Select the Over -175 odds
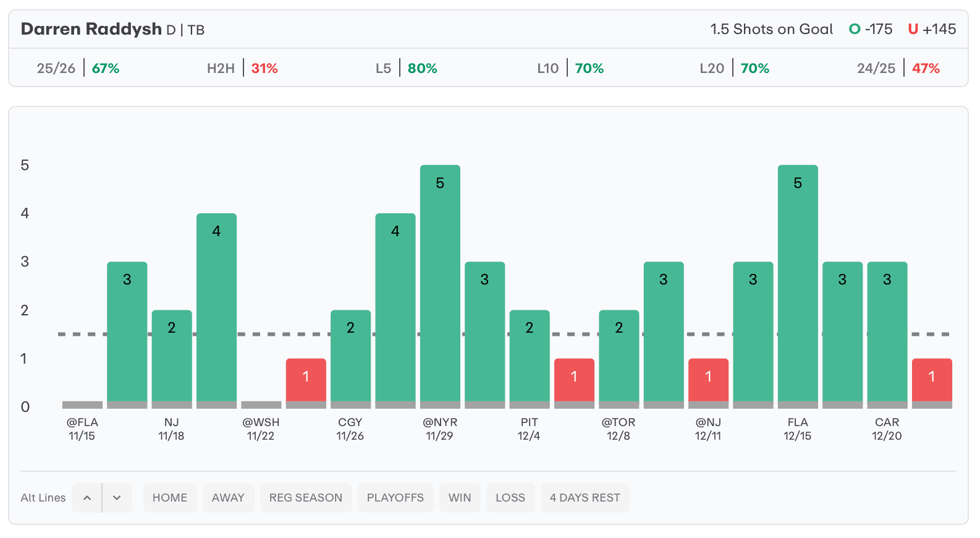The width and height of the screenshot is (980, 538). click(871, 29)
